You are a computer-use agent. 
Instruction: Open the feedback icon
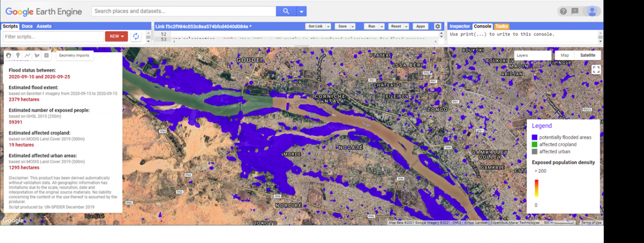(575, 11)
